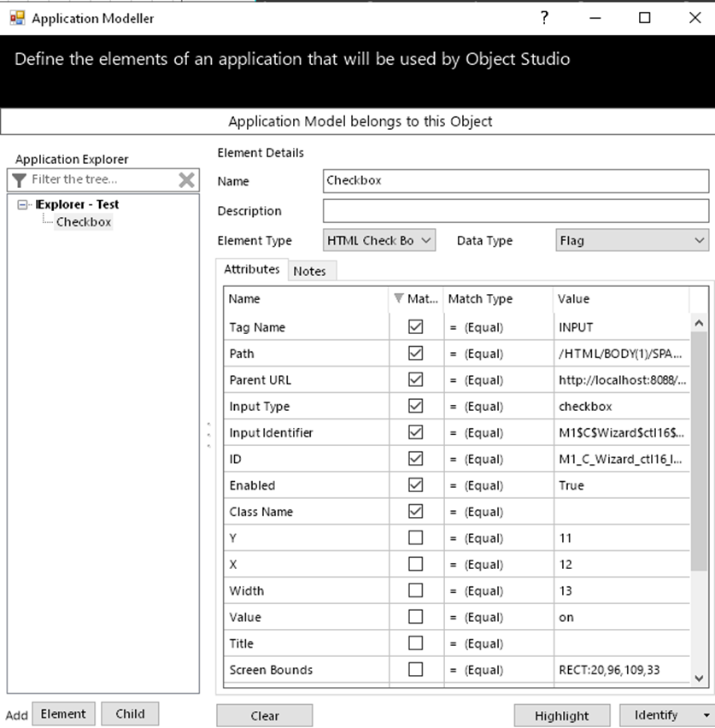Click the Enabled value True
Screen dimensions: 715x728
point(571,485)
